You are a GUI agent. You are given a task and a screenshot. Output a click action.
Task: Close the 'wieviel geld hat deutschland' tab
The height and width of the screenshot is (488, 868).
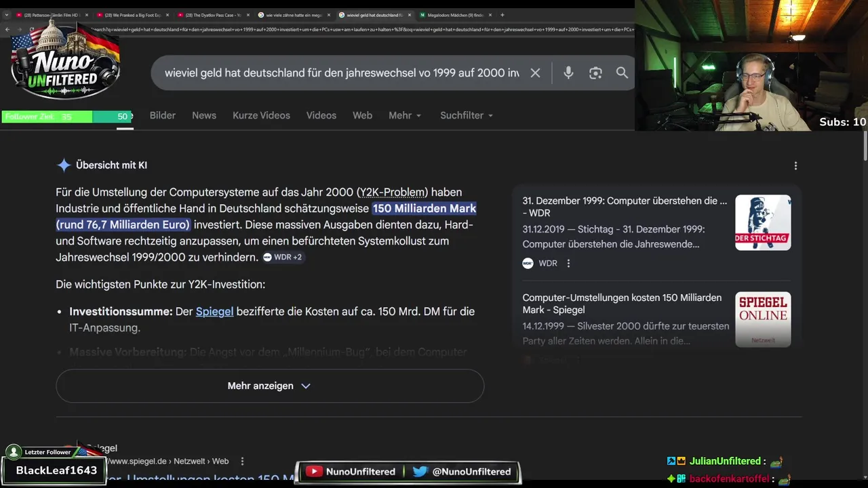pos(410,15)
